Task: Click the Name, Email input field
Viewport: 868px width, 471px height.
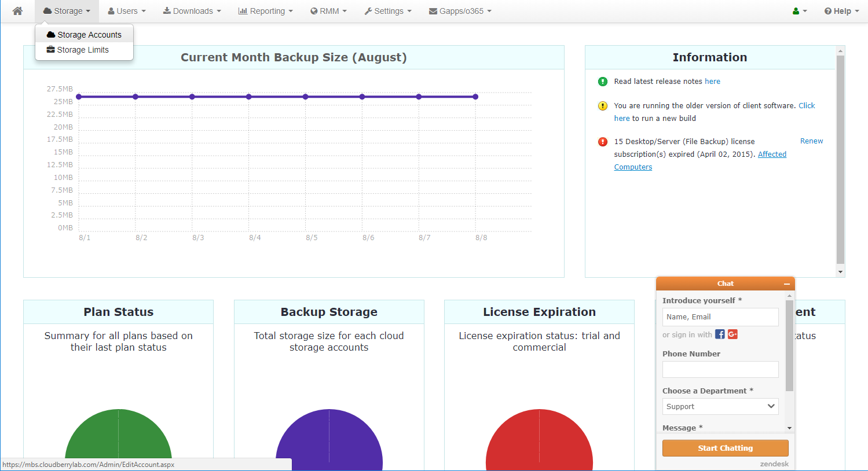Action: click(x=720, y=317)
